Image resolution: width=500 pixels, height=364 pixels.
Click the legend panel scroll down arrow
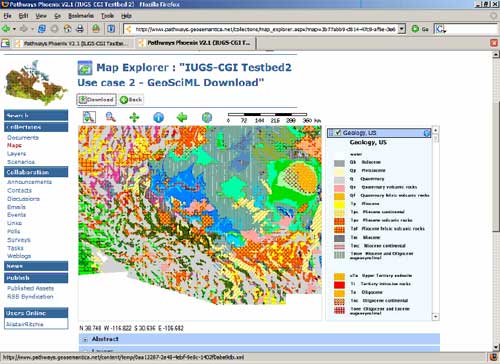tap(435, 316)
